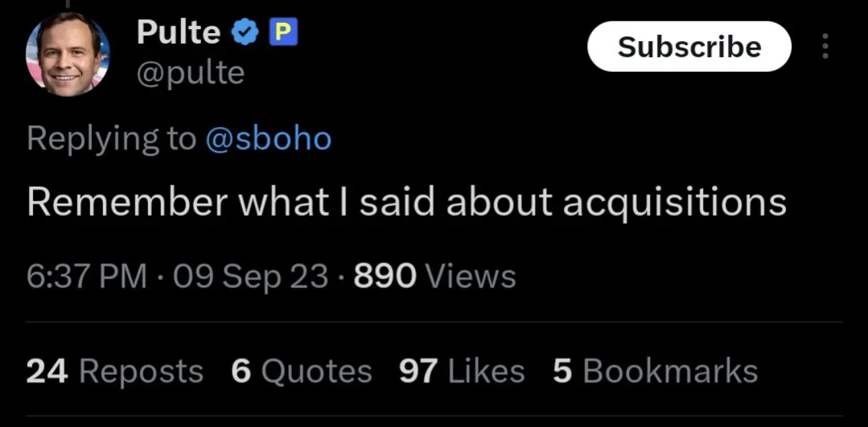This screenshot has height=427, width=868.
Task: Click the word 'Remember' in the tweet
Action: coord(126,203)
